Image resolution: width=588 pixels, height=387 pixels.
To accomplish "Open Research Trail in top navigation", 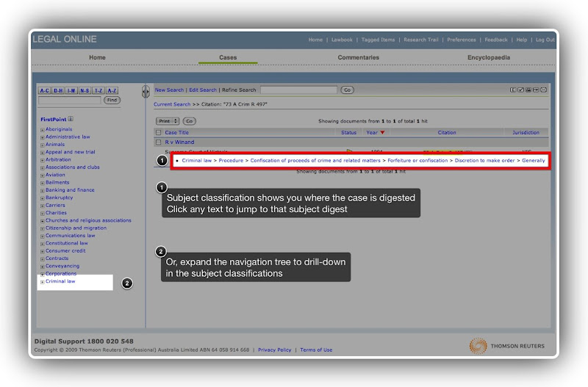I will pyautogui.click(x=421, y=40).
